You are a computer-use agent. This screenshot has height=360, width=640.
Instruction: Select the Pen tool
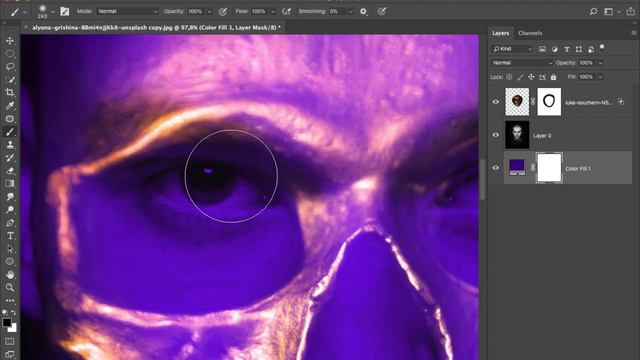pos(10,223)
